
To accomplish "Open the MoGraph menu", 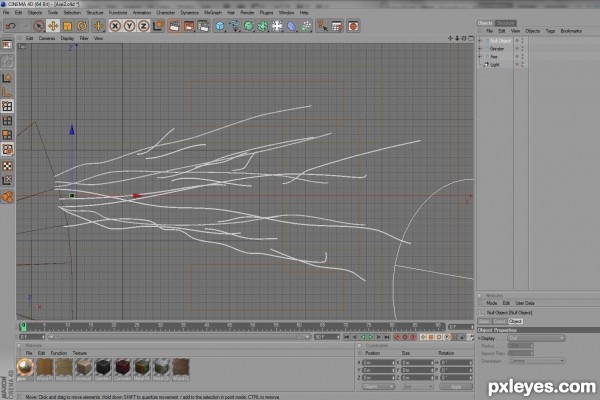I will tap(213, 13).
